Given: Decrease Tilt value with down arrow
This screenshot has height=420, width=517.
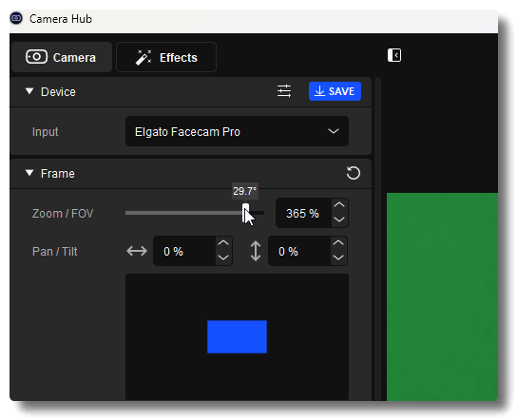Looking at the screenshot, I should tap(338, 258).
